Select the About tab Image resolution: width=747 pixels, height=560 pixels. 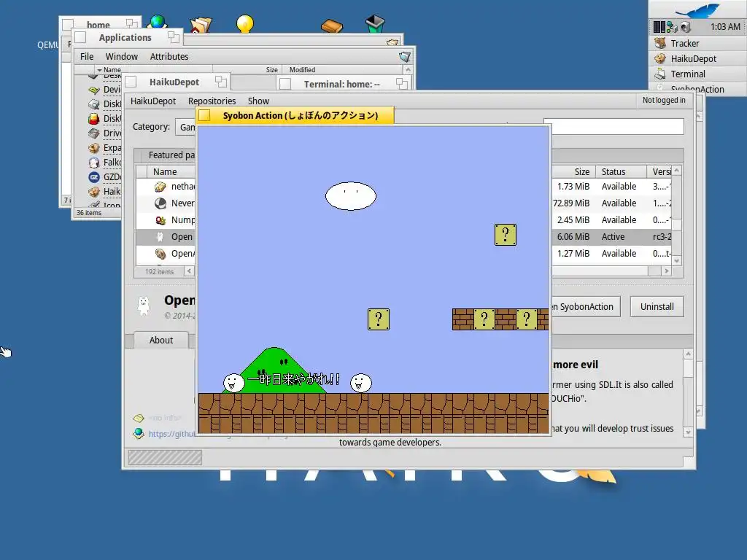coord(161,340)
